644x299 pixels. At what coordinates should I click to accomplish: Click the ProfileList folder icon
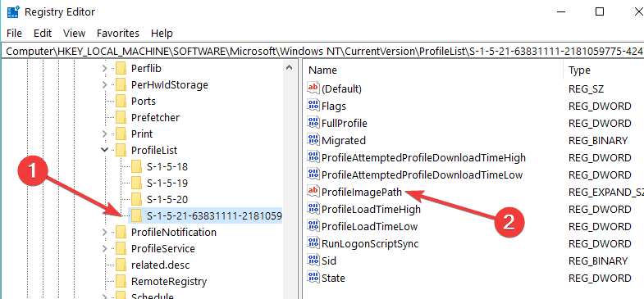[x=121, y=151]
